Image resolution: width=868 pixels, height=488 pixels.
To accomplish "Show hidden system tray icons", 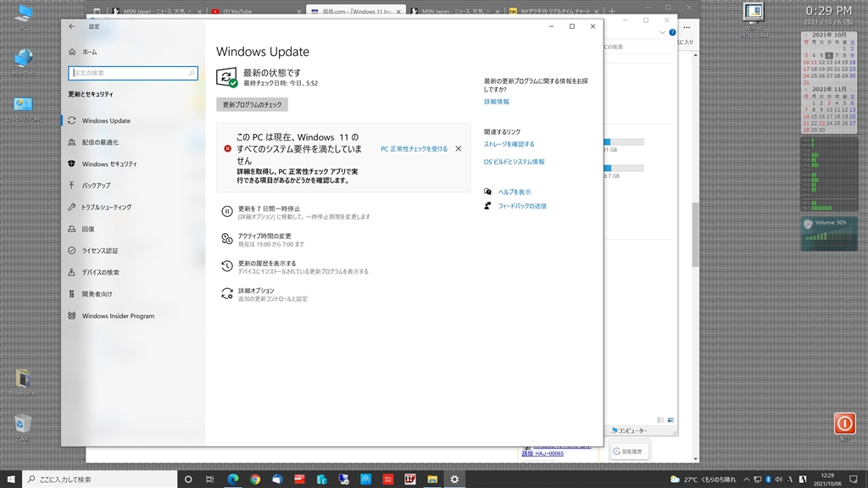I will click(746, 480).
